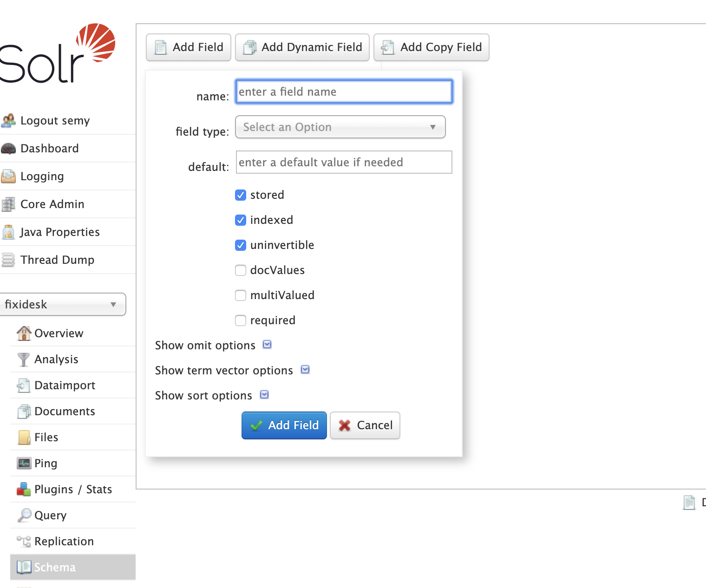Viewport: 706px width, 588px height.
Task: Open the field type dropdown
Action: pyautogui.click(x=340, y=127)
